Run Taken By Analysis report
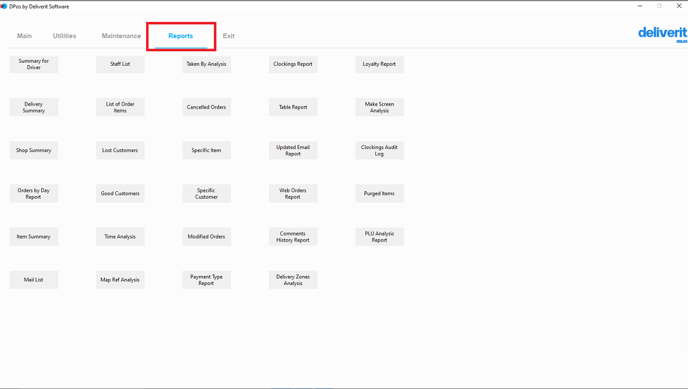This screenshot has width=688, height=389. click(x=207, y=64)
